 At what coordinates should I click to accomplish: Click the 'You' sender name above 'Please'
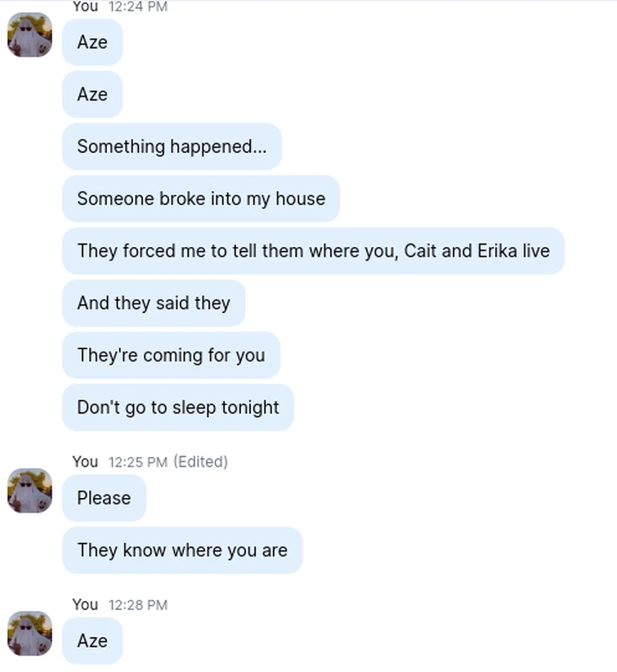[85, 462]
